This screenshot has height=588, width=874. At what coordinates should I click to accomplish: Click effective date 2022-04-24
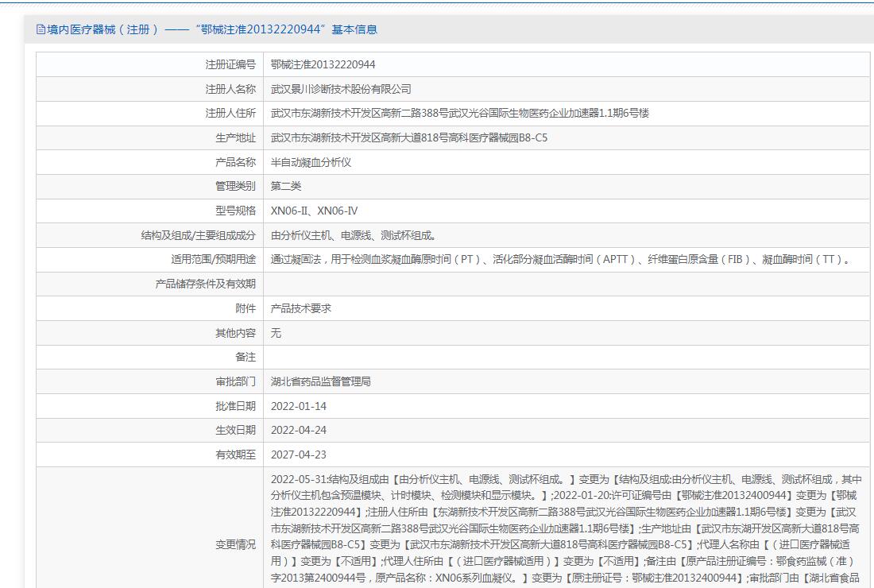pos(298,430)
